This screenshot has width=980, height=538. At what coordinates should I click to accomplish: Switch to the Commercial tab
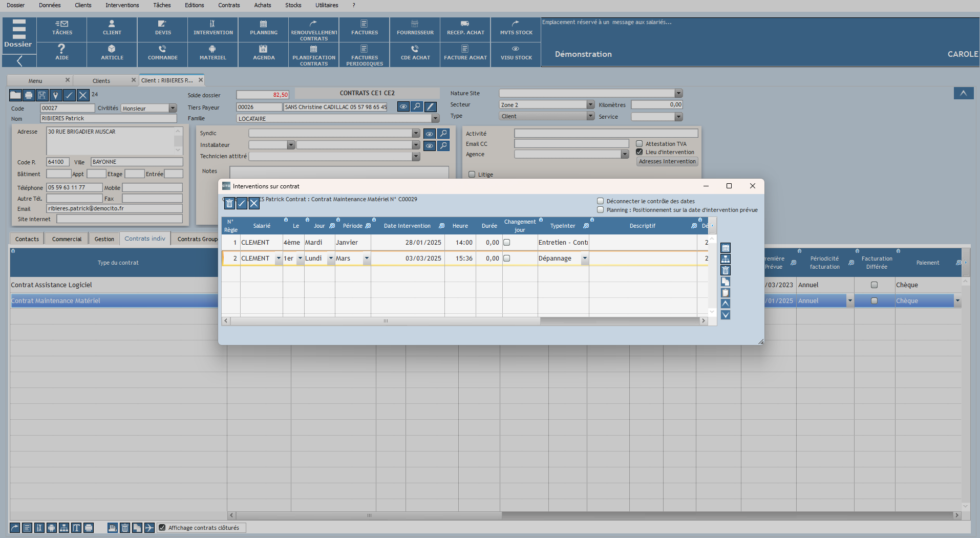tap(67, 239)
